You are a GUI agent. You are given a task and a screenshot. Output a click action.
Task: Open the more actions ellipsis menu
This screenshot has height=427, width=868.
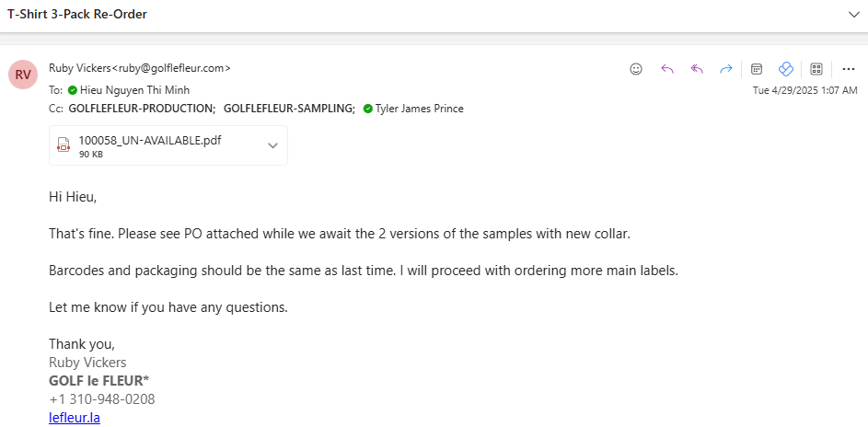848,69
